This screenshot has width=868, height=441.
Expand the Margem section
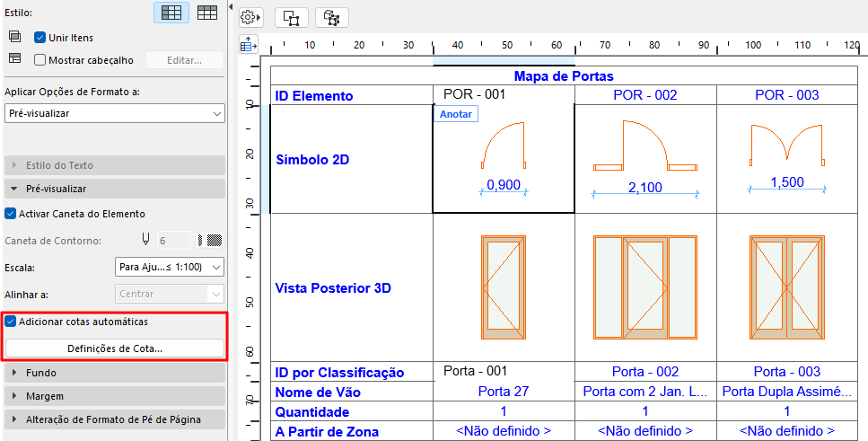pos(115,396)
